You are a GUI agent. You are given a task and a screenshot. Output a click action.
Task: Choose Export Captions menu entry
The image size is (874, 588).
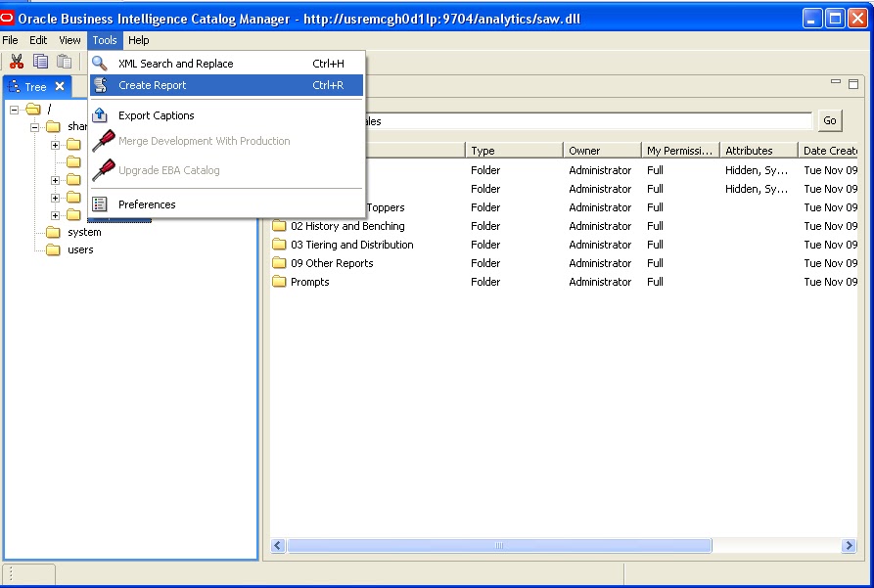[x=226, y=115]
